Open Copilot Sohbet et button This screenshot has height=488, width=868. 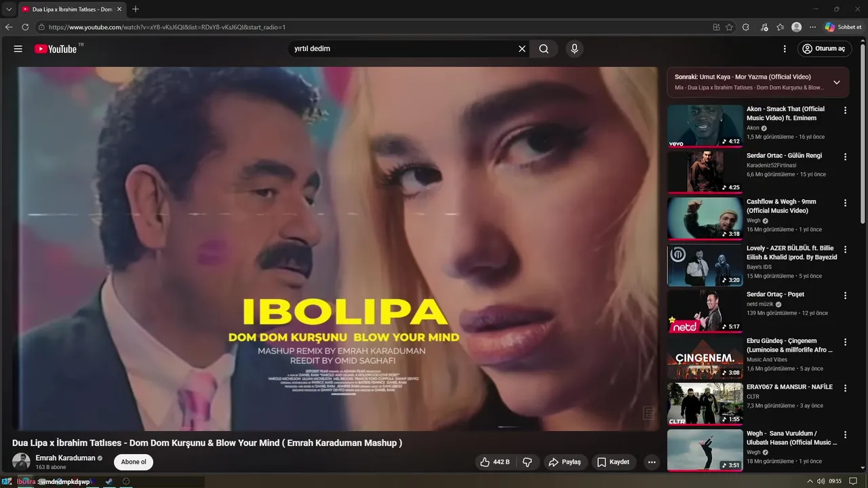tap(843, 27)
